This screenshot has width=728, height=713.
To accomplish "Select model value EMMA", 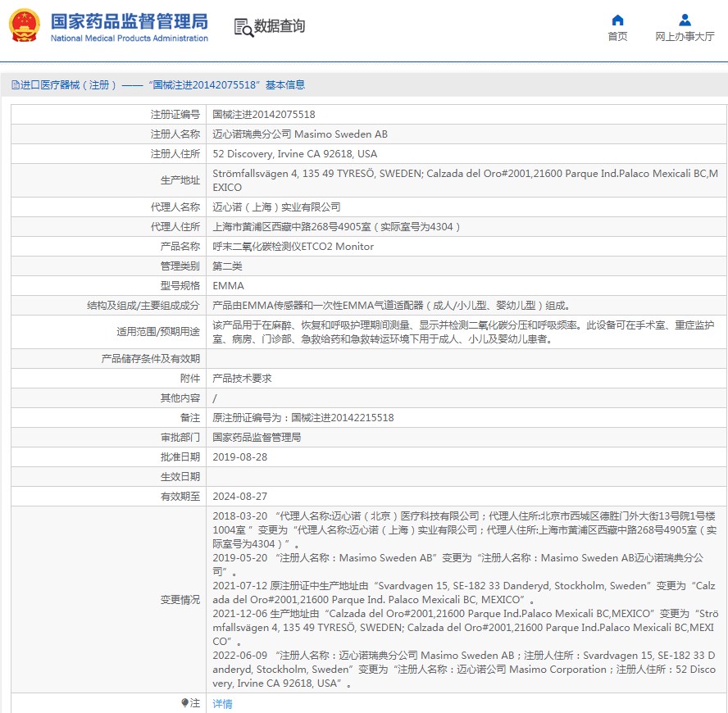I will (228, 286).
